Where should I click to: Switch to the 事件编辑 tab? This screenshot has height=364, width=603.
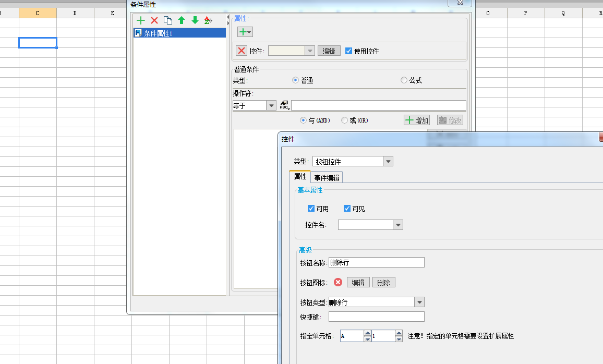[x=327, y=178]
